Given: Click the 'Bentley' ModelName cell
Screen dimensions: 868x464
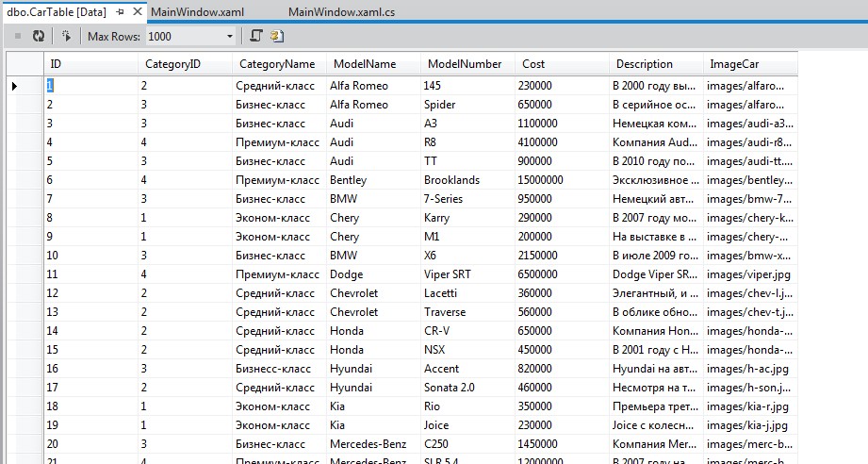Looking at the screenshot, I should coord(373,180).
